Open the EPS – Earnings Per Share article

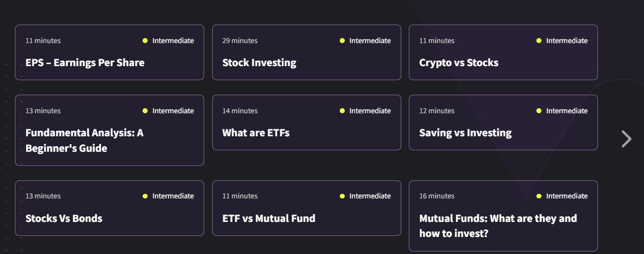pos(85,63)
